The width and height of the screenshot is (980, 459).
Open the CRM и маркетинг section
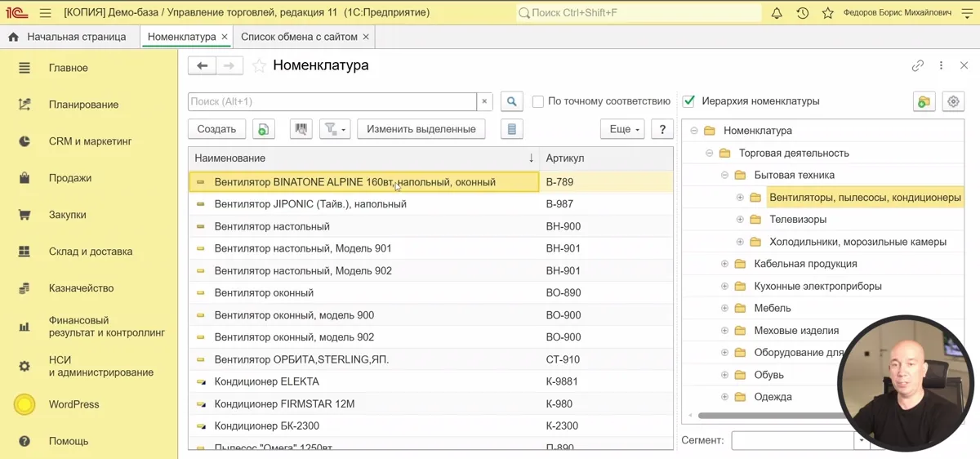[89, 141]
